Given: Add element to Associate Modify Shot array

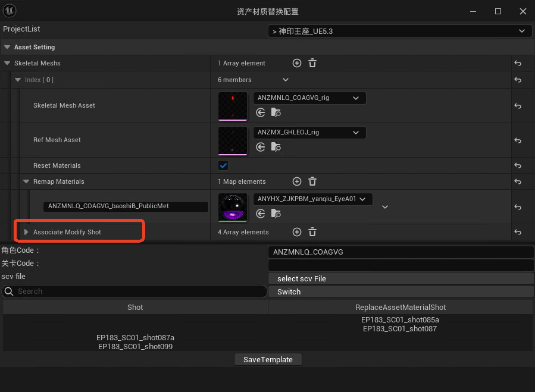Looking at the screenshot, I should click(297, 232).
